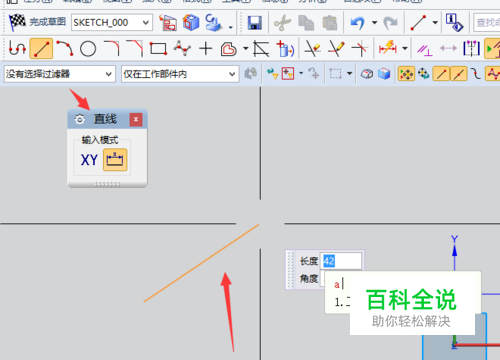The width and height of the screenshot is (500, 360).
Task: Select the Circle tool
Action: click(88, 49)
